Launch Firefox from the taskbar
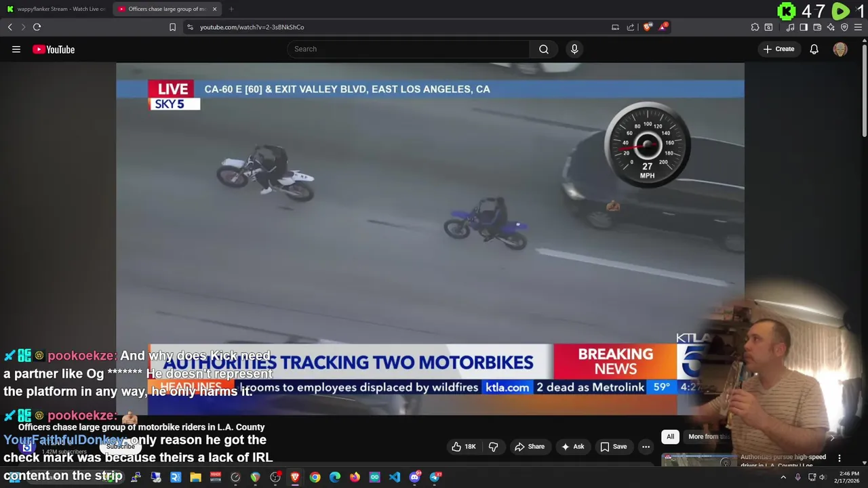Viewport: 868px width, 488px height. [355, 477]
